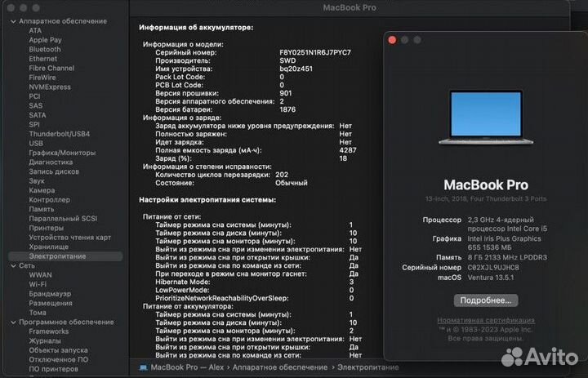Screen dimensions: 588x378
Task: Click the MacBook Pro laptop image
Action: pyautogui.click(x=486, y=118)
